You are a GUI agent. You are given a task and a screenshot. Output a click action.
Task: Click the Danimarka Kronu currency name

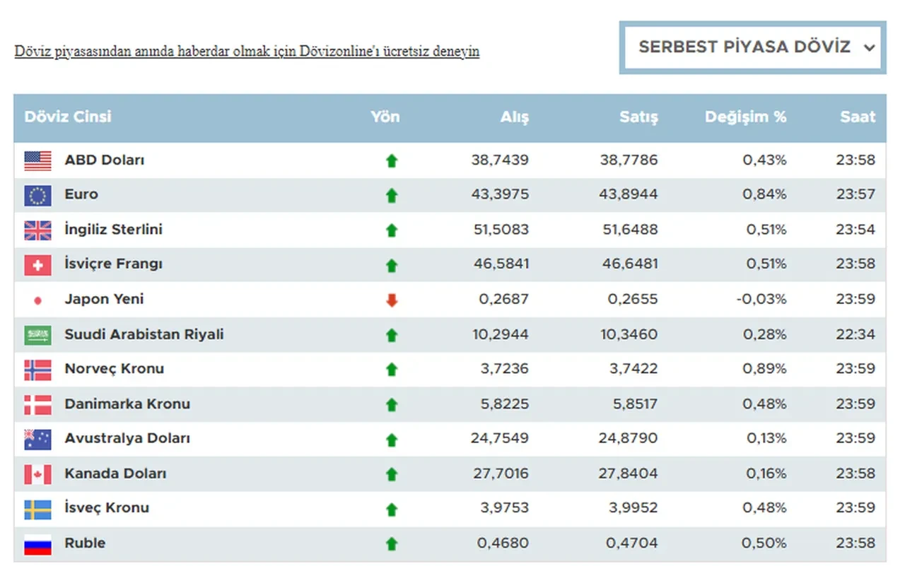(127, 404)
